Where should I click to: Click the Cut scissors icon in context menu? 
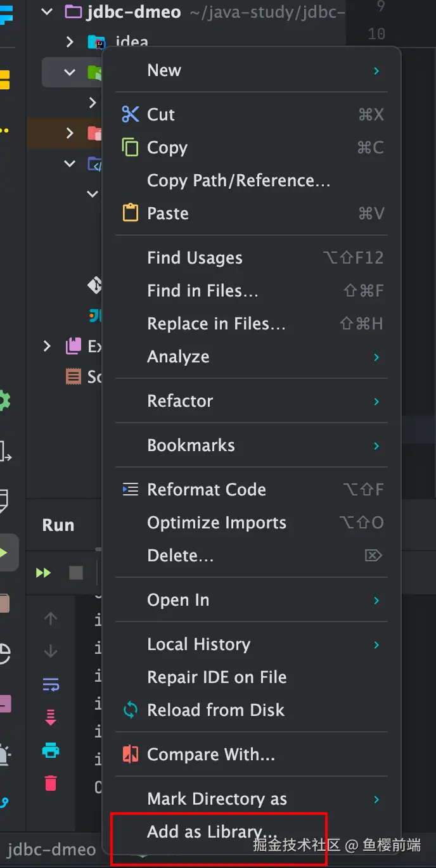coord(130,115)
